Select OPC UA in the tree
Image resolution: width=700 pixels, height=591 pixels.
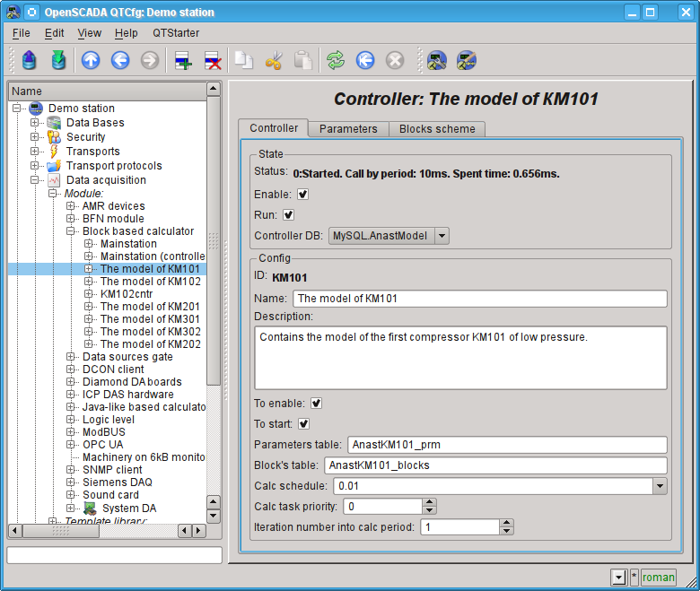(102, 445)
